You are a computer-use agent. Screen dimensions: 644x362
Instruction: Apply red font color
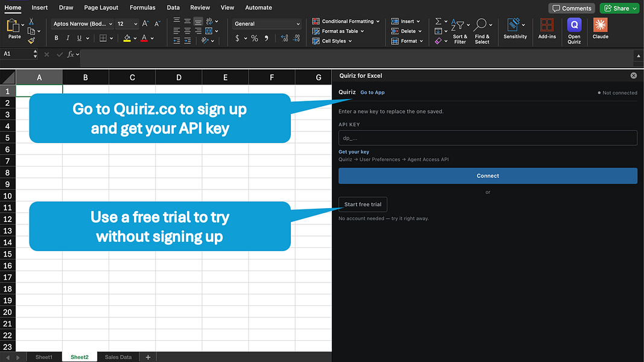144,38
